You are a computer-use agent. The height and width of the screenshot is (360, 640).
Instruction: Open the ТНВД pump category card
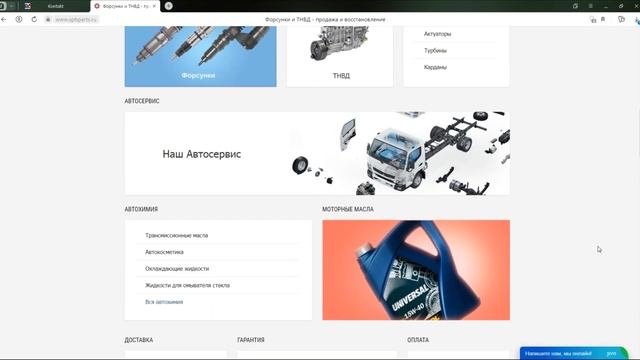pyautogui.click(x=340, y=56)
